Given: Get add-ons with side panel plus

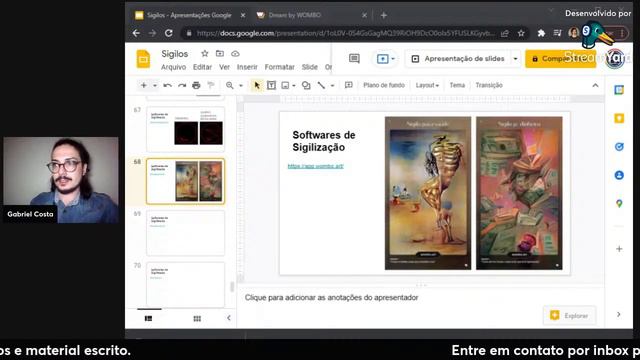Looking at the screenshot, I should pyautogui.click(x=619, y=249).
